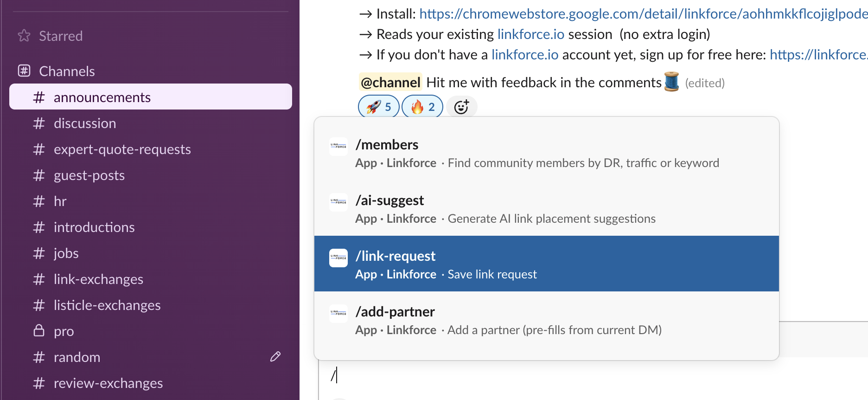Click the rocket reaction with 5
Image resolution: width=868 pixels, height=400 pixels.
pos(379,107)
